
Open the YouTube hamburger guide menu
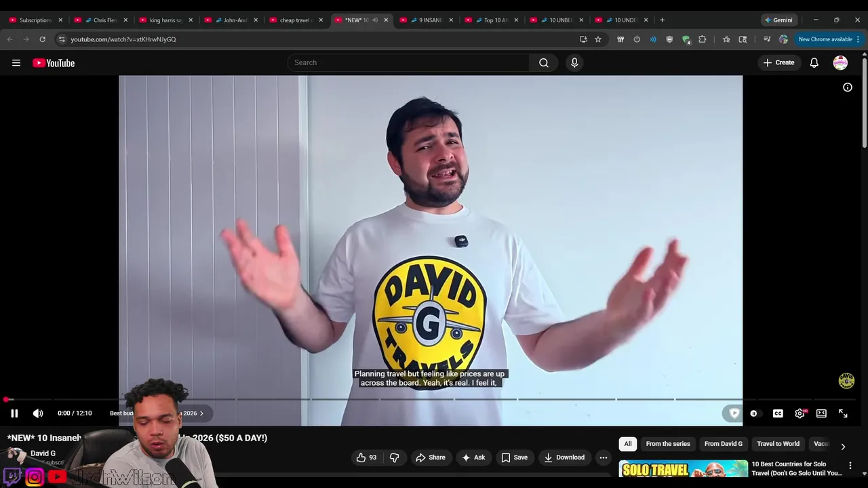point(16,63)
